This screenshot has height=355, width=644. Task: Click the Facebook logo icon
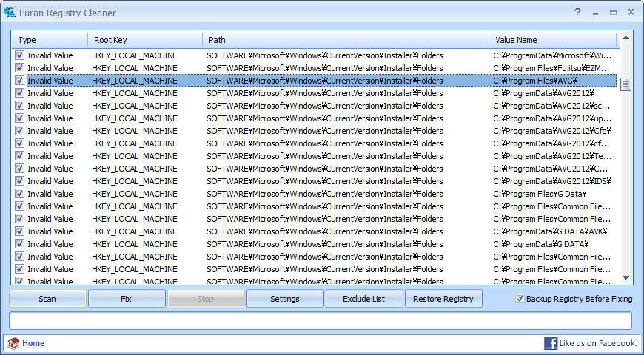tap(550, 343)
